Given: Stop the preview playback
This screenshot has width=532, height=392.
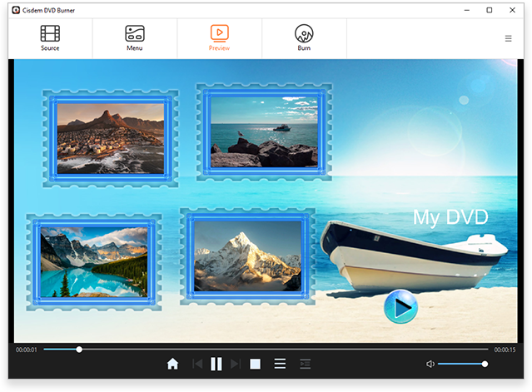Looking at the screenshot, I should tap(256, 364).
